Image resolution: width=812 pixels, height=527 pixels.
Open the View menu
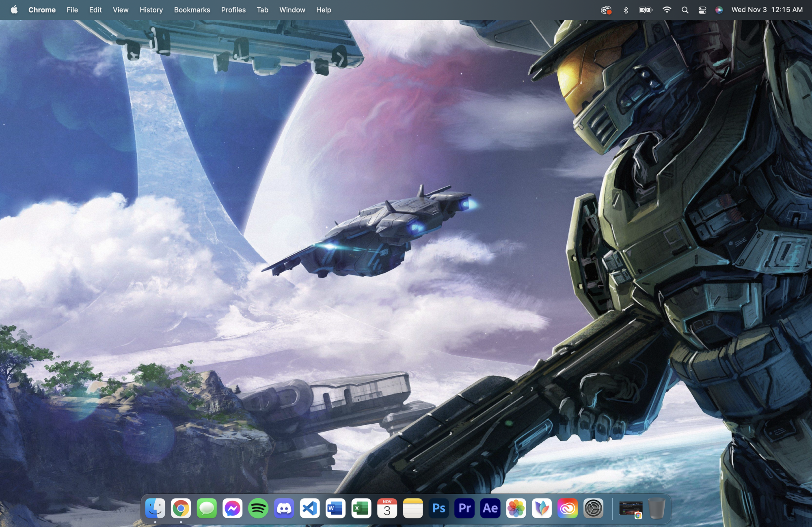(x=121, y=10)
